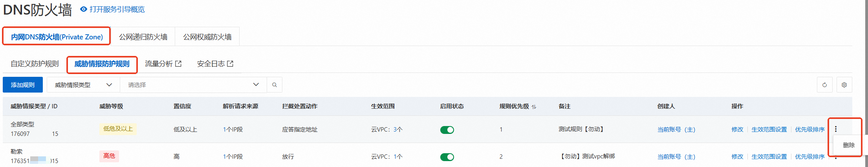Open the three-dot more menu in first row

[x=836, y=129]
